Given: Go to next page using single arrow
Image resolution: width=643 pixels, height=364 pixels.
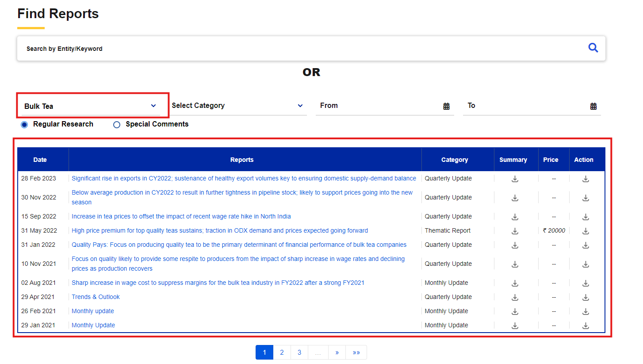Looking at the screenshot, I should (337, 353).
